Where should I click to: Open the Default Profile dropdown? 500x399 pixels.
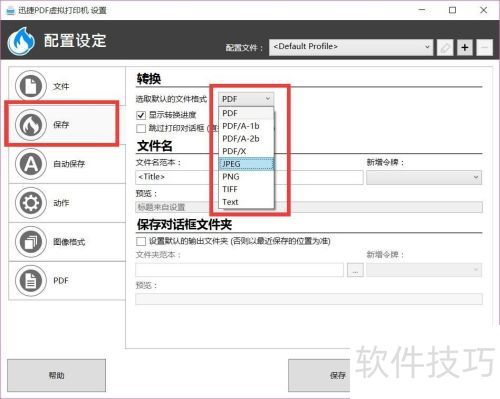[351, 47]
